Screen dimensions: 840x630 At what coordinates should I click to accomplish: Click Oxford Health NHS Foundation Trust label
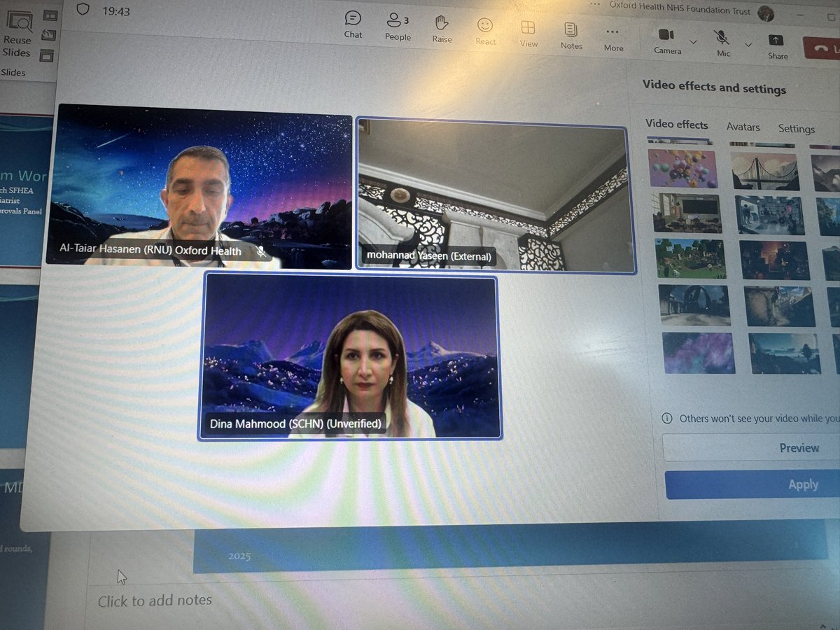tap(680, 10)
